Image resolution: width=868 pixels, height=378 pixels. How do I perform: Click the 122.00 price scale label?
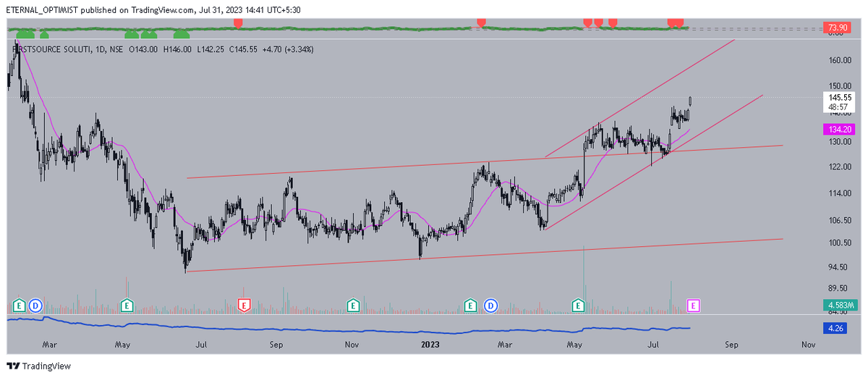[x=839, y=167]
